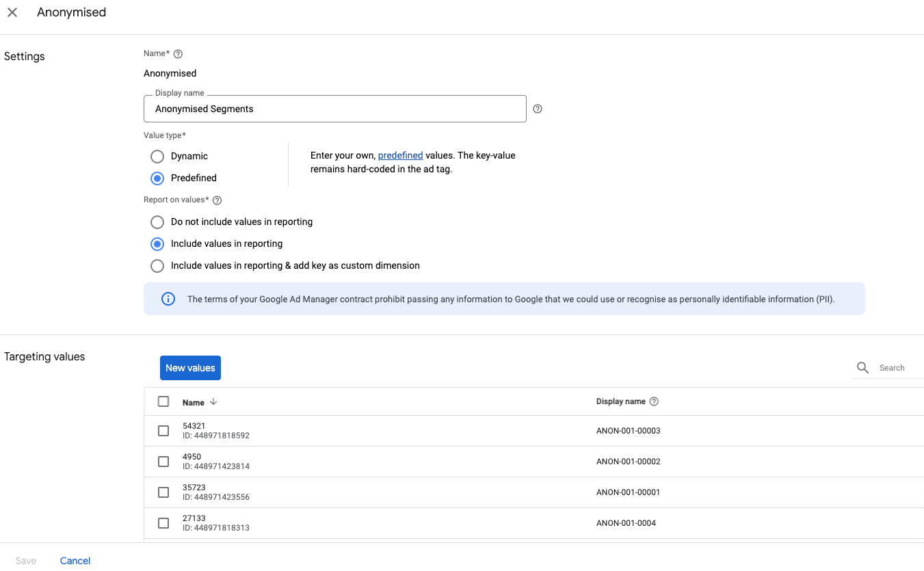Open the Name field help icon
The height and width of the screenshot is (571, 924).
tap(177, 53)
